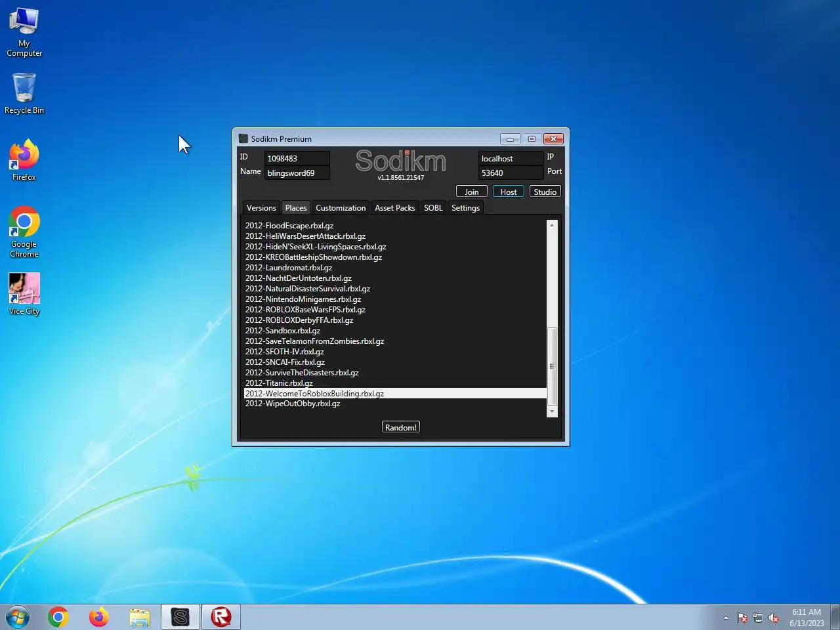Click the Join button
840x630 pixels.
point(472,192)
